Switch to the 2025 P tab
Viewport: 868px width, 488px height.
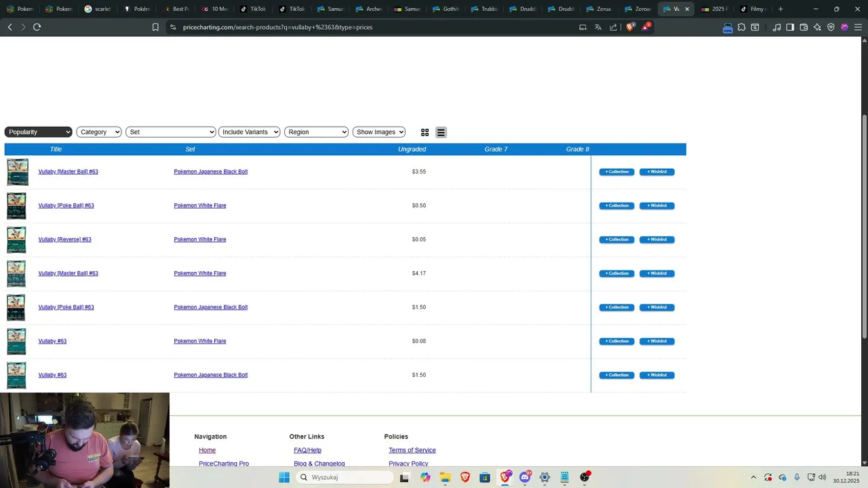click(x=715, y=9)
